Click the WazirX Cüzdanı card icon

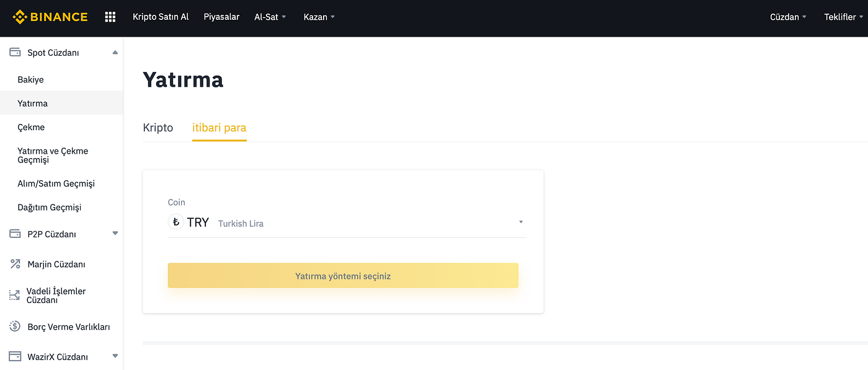[x=15, y=356]
